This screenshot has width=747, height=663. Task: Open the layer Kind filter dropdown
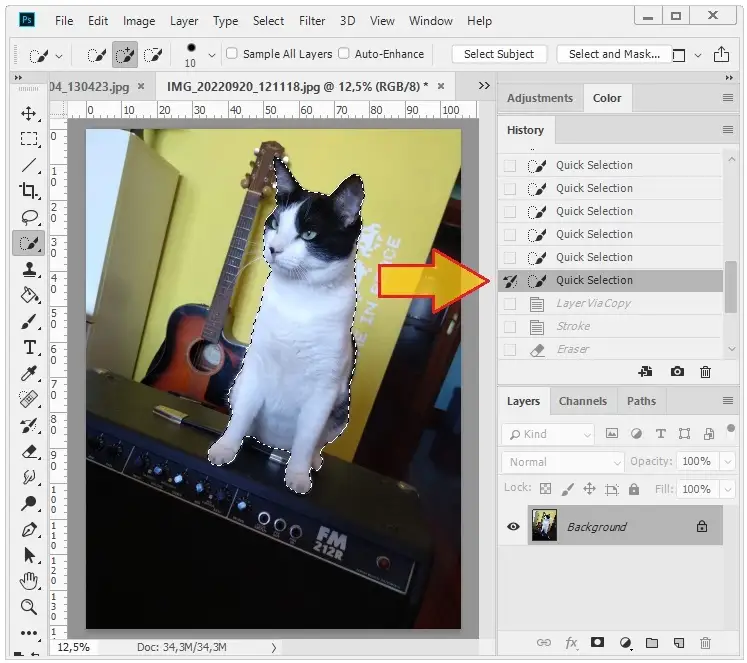pyautogui.click(x=548, y=434)
